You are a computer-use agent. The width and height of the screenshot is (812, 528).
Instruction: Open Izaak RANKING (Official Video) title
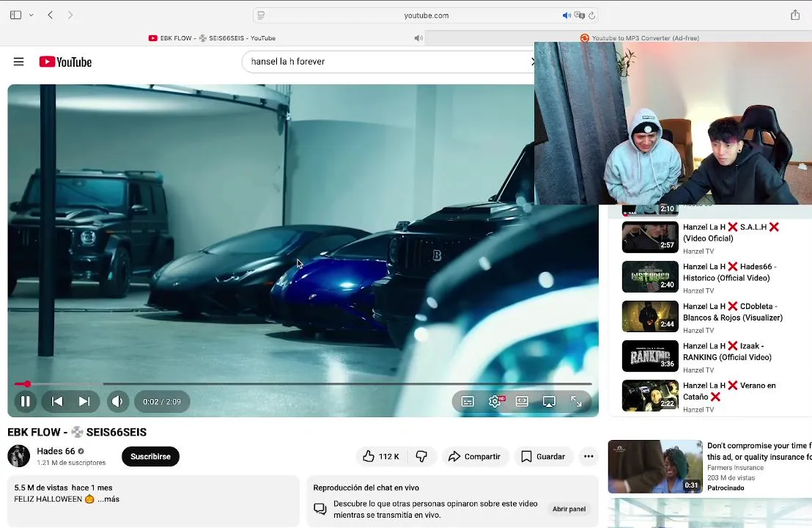727,351
